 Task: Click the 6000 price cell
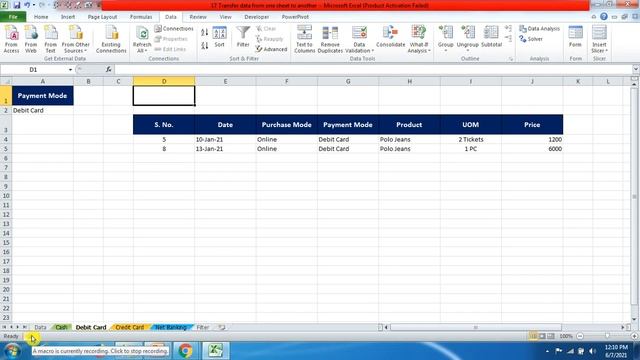532,149
